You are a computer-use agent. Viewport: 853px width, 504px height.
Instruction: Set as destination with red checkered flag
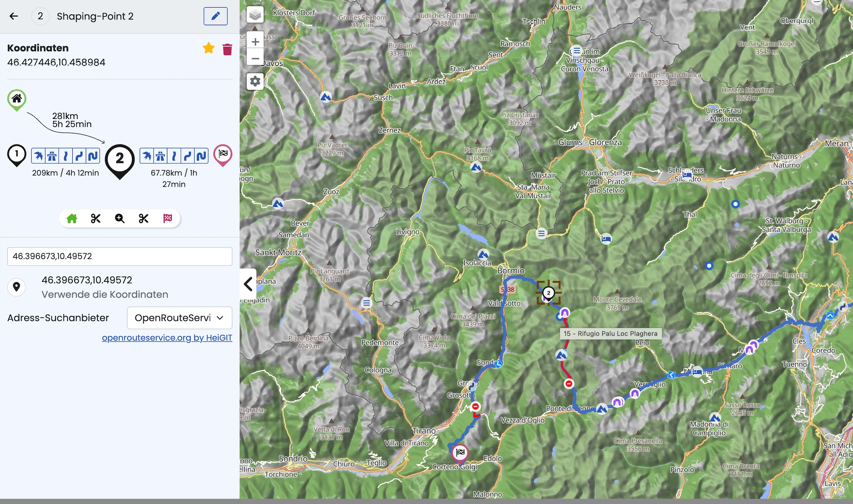coord(167,218)
